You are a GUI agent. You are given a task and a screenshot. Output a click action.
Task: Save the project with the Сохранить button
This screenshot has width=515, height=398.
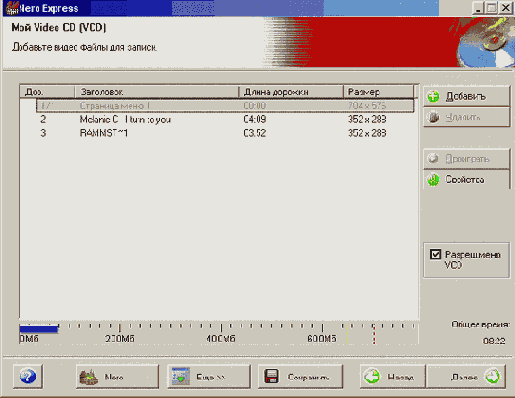point(300,377)
